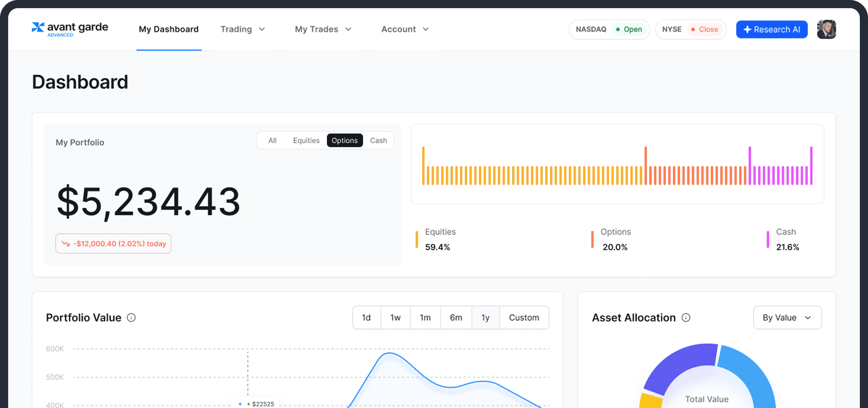This screenshot has width=868, height=408.
Task: Click the Asset Allocation info icon
Action: coord(686,317)
